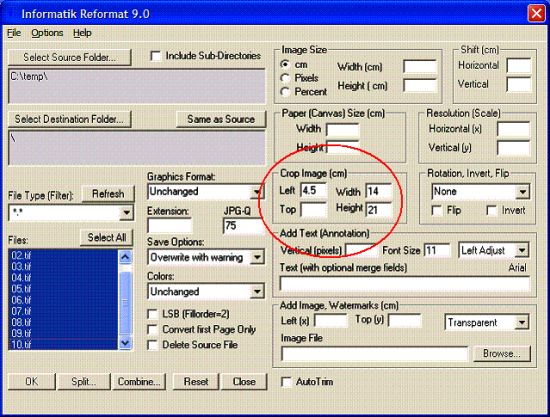Screen dimensions: 550x417
Task: Click the Font Size field
Action: tap(437, 250)
